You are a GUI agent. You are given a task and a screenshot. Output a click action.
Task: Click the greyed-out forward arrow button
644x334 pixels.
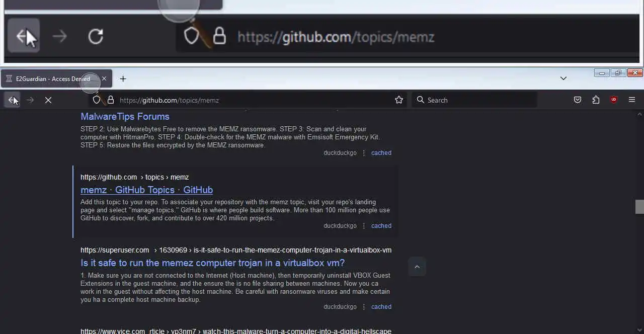pyautogui.click(x=30, y=100)
